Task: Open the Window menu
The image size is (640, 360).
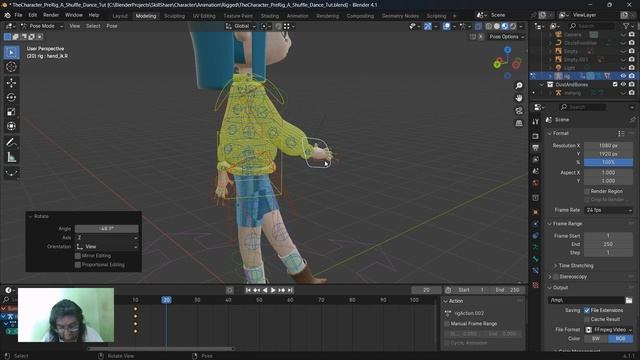Action: point(74,15)
